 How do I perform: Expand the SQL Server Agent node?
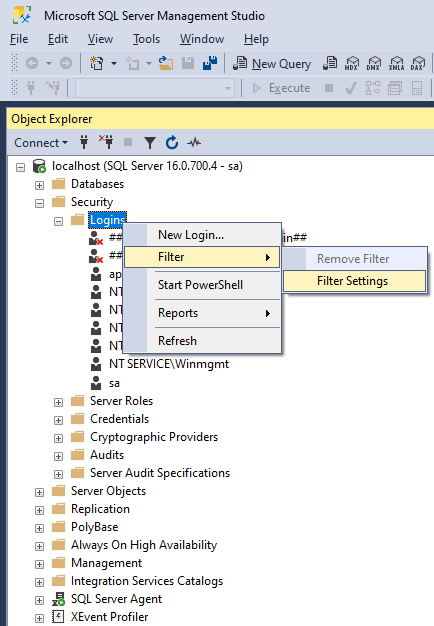[x=39, y=600]
